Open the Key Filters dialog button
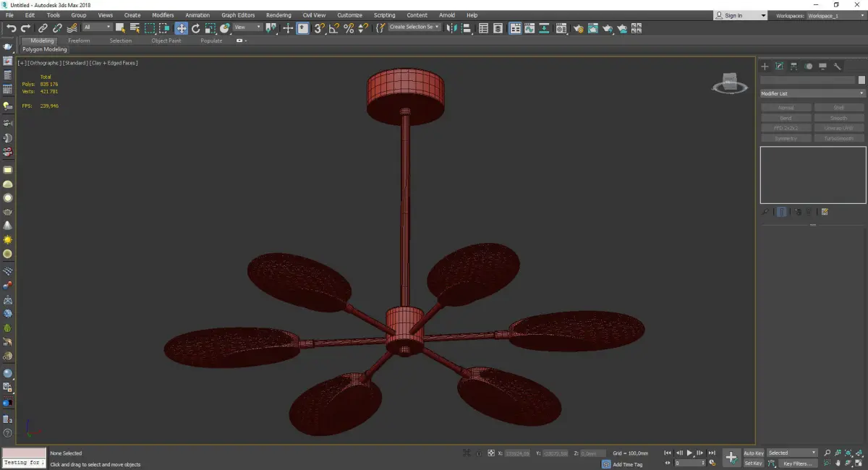 [x=797, y=463]
